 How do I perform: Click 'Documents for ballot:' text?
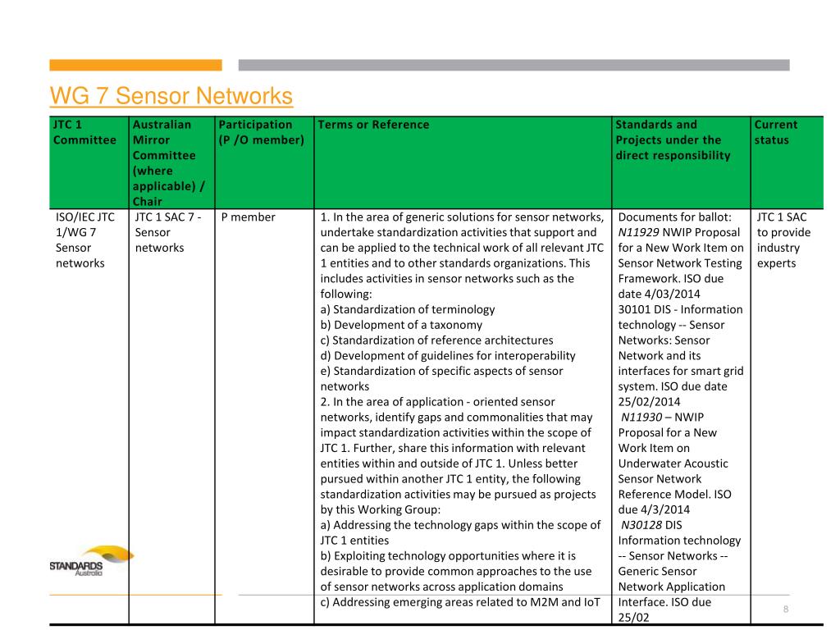(674, 217)
